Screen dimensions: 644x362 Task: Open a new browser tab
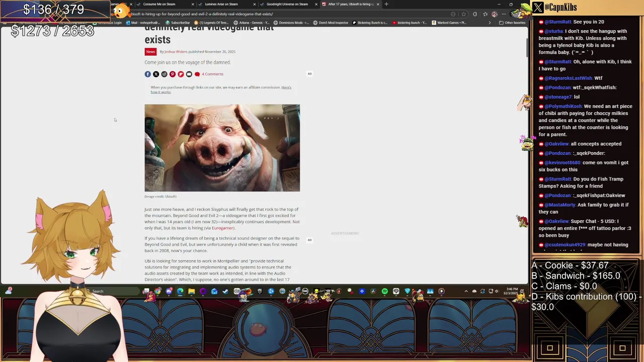tap(386, 4)
